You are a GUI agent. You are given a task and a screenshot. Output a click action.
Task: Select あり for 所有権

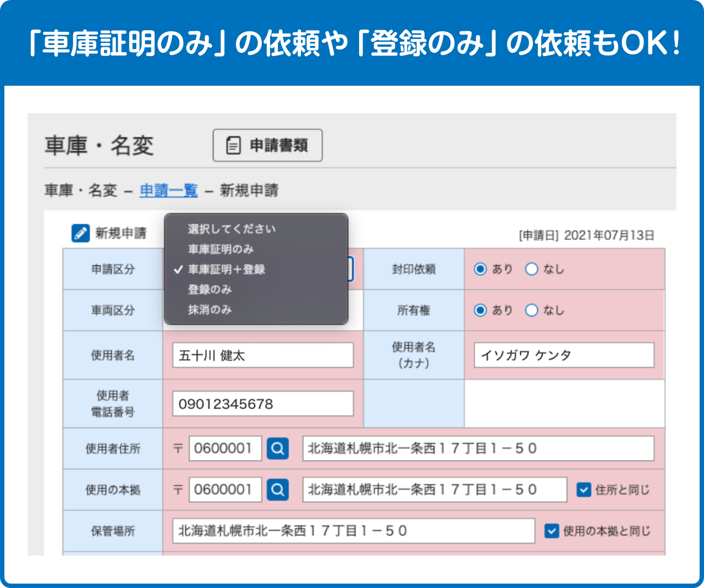pos(480,310)
